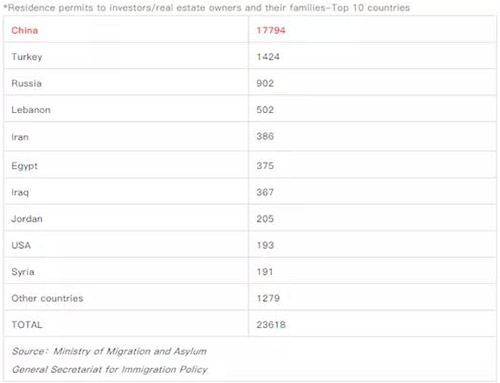Click the Turkey row label

[27, 57]
